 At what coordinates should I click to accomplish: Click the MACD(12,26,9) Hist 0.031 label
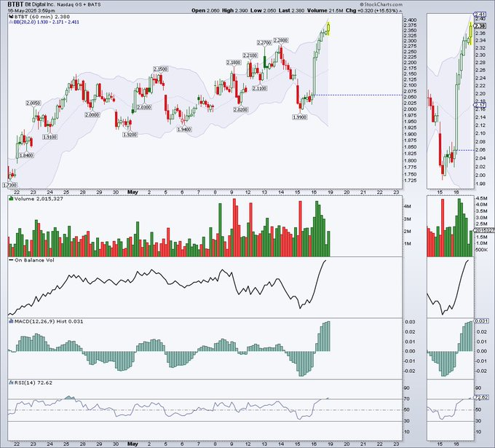(x=49, y=321)
